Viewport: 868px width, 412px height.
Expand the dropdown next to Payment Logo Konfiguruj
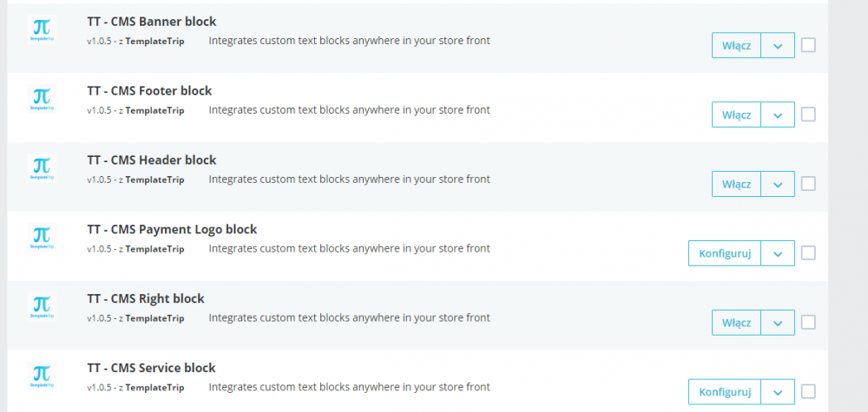tap(778, 253)
